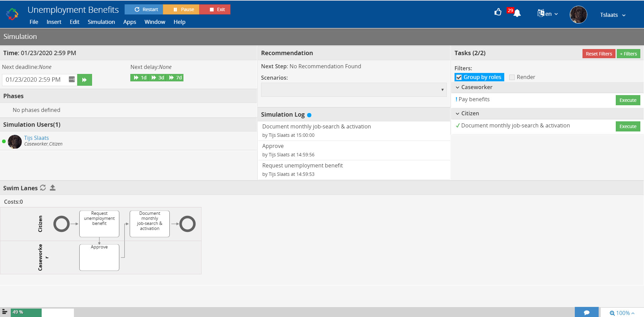This screenshot has width=644, height=317.
Task: Click the thumbs up icon
Action: point(498,12)
